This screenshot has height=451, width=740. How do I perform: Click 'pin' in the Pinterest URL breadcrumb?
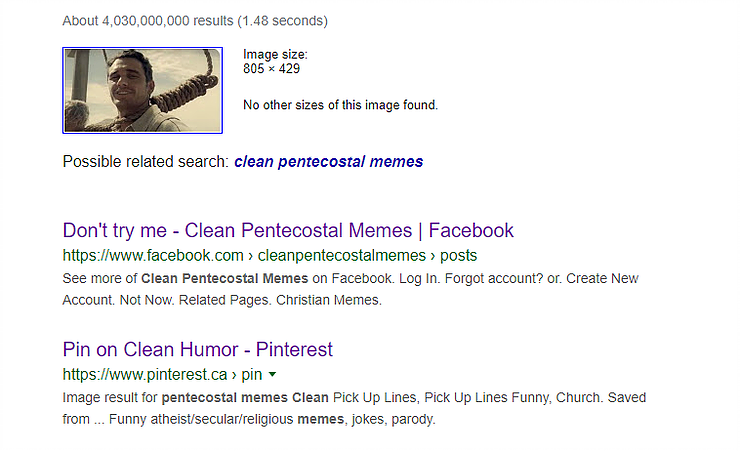(252, 374)
